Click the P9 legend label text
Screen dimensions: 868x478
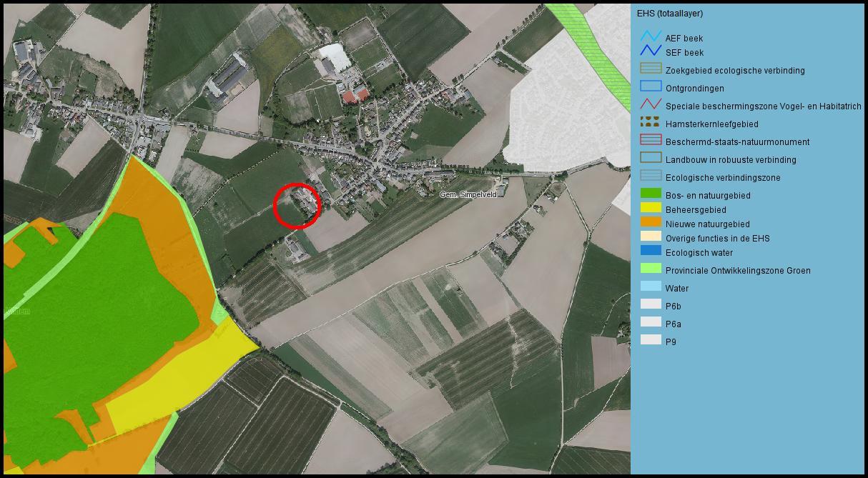pos(671,342)
